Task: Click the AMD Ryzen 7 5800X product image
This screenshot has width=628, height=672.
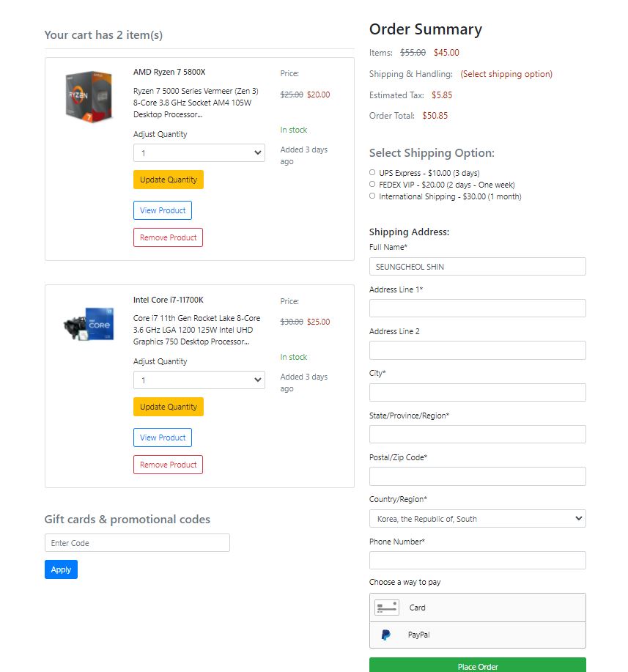Action: (x=89, y=97)
